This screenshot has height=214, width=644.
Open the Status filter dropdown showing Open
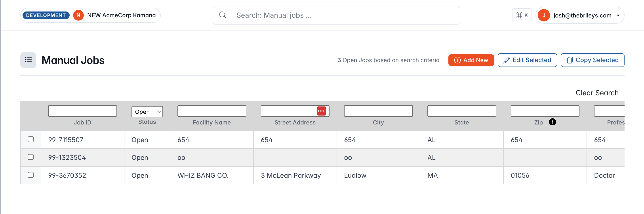(147, 111)
